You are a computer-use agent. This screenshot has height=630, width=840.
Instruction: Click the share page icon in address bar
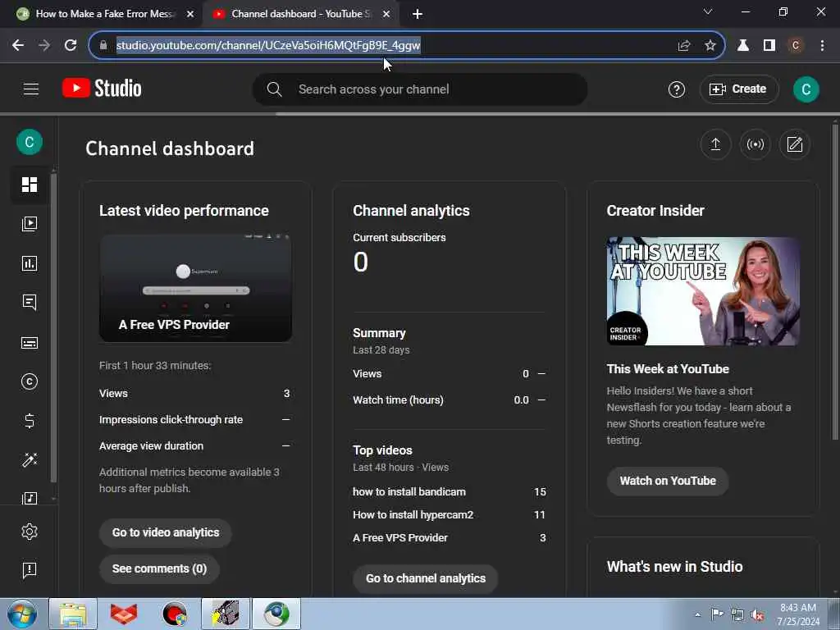click(684, 46)
